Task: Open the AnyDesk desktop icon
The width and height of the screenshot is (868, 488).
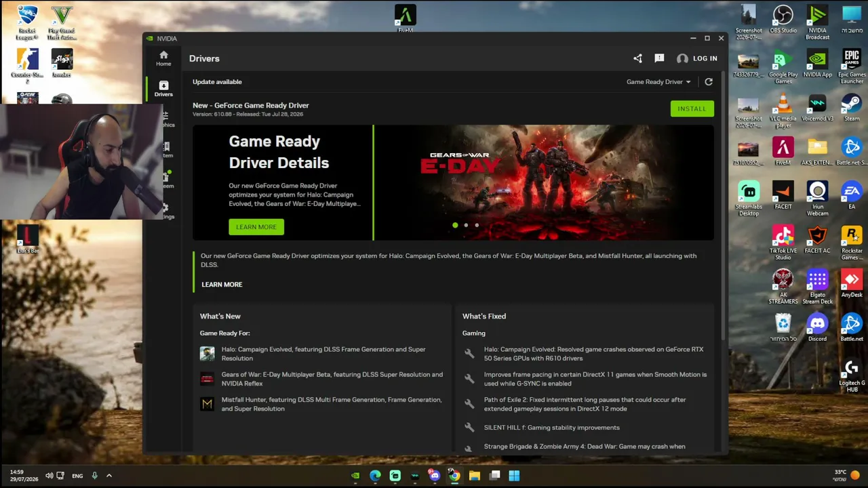Action: coord(852,283)
